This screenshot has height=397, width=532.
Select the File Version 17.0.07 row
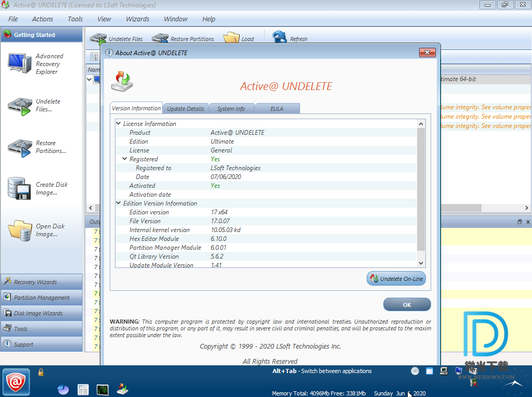pos(266,221)
